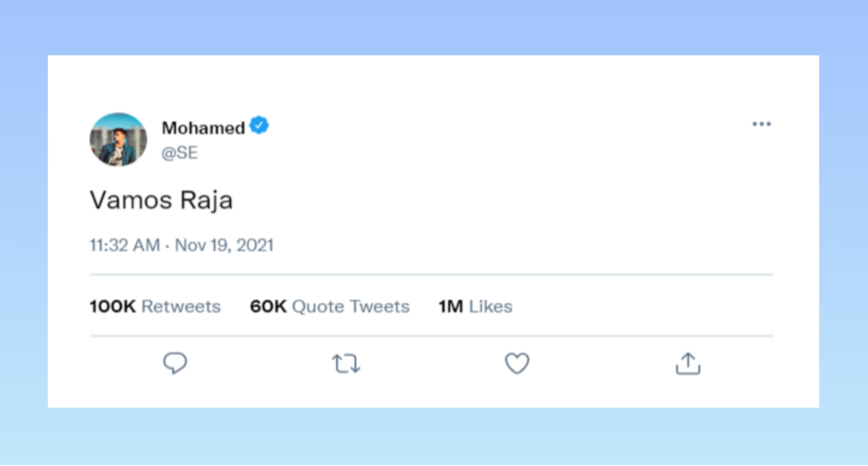Open Mohamed's profile picture
Screen dimensions: 868x466
pyautogui.click(x=118, y=140)
